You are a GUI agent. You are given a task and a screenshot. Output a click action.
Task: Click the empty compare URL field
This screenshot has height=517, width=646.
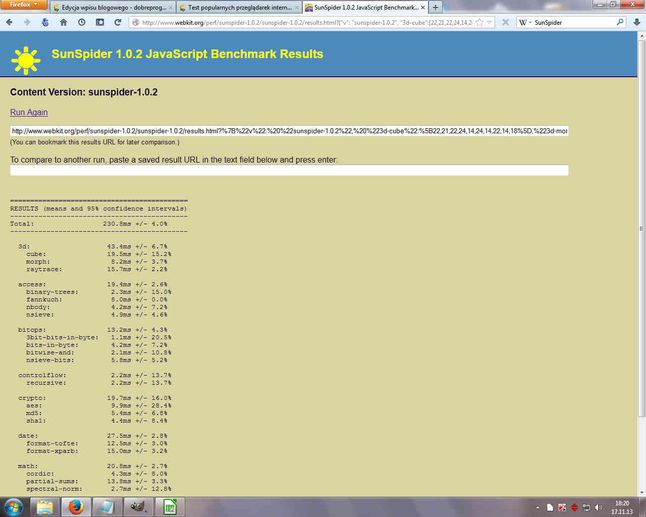pos(289,170)
